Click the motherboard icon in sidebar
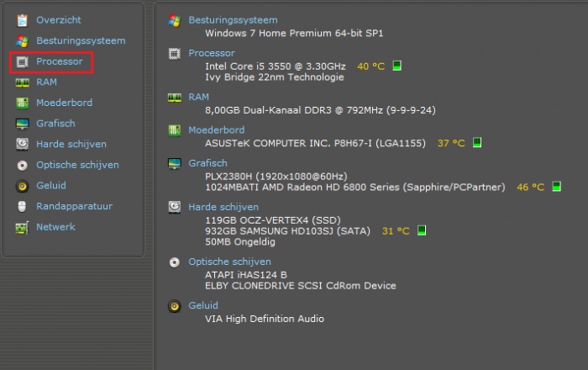 click(22, 103)
